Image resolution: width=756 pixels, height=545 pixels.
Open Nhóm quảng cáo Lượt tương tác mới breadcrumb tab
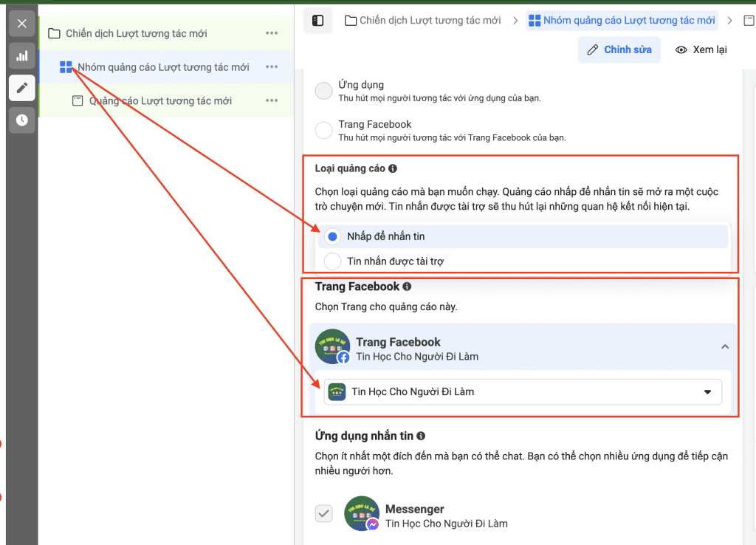[x=622, y=20]
